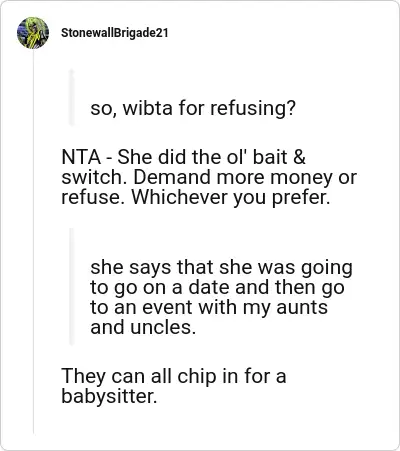
Task: Click the word "refuse." in the reply paragraph
Action: (x=94, y=197)
